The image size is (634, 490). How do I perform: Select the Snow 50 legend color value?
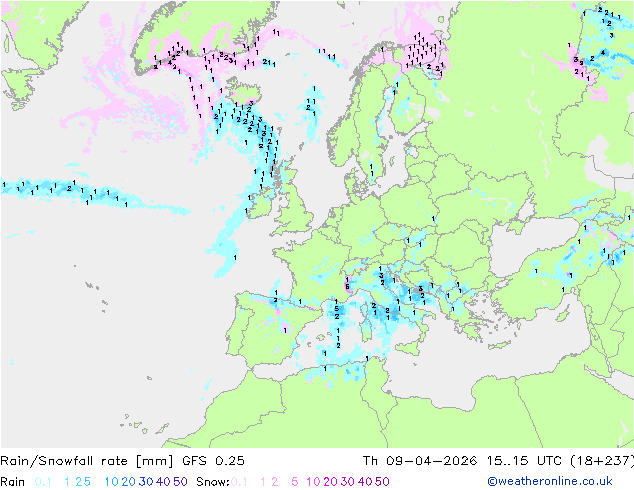point(383,482)
